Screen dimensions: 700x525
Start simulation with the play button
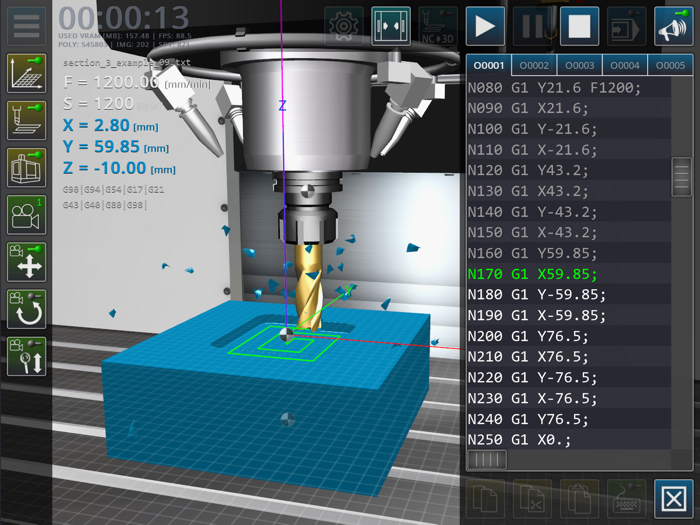[485, 26]
